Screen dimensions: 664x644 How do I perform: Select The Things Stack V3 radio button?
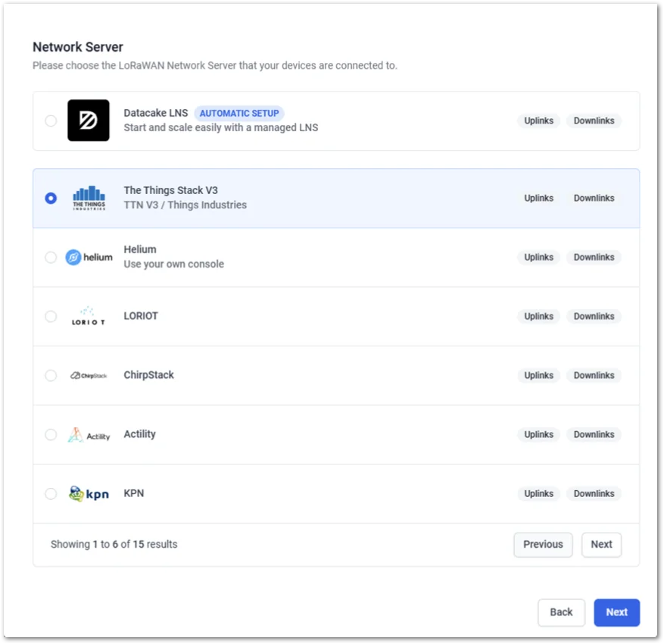[x=51, y=198]
